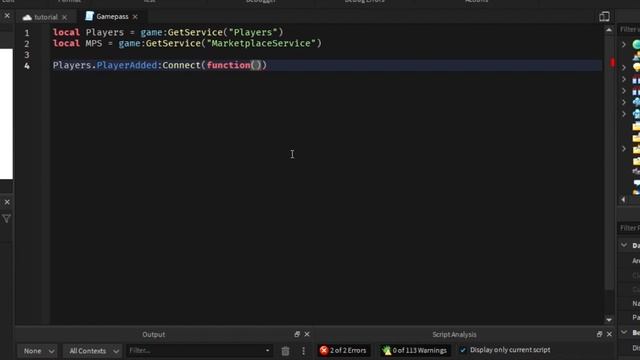Open the None message-type dropdown
The image size is (640, 360).
pyautogui.click(x=38, y=351)
